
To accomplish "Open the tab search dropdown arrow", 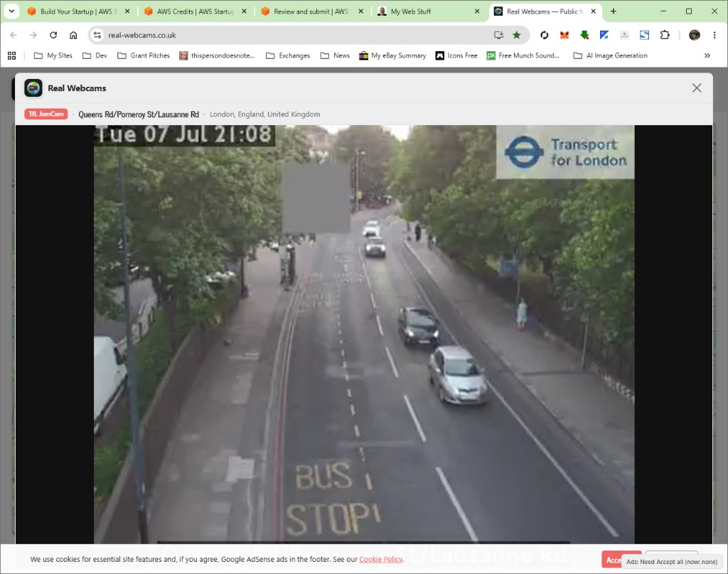I will (11, 11).
